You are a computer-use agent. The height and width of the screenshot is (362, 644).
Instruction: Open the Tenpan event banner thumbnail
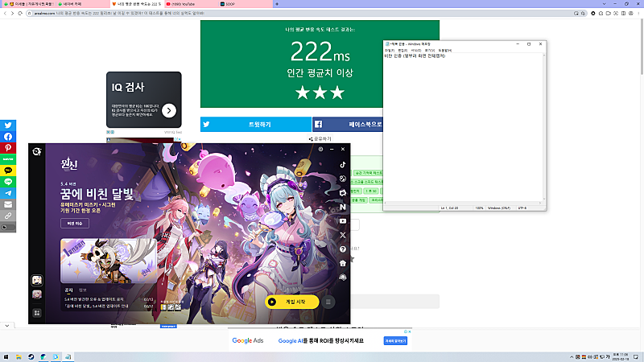[108, 261]
